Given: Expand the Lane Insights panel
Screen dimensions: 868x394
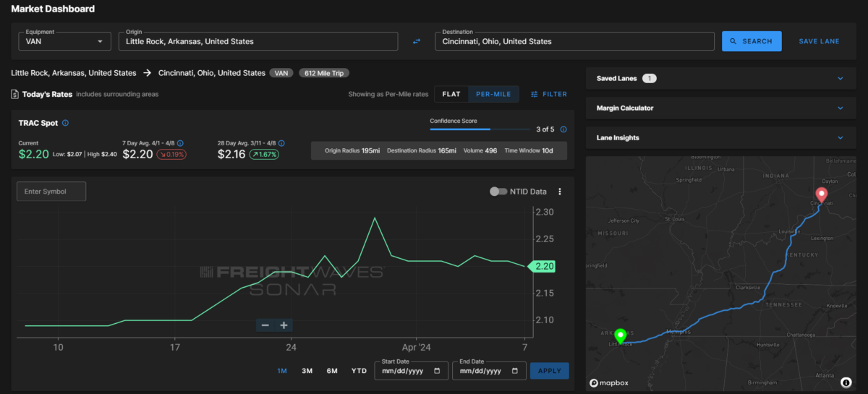Looking at the screenshot, I should click(720, 137).
